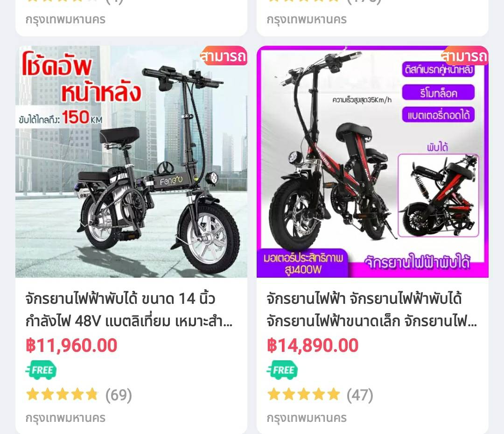Tap กรุงเทพมหานคร on the top-right product card
504x434 pixels.
[x=307, y=19]
